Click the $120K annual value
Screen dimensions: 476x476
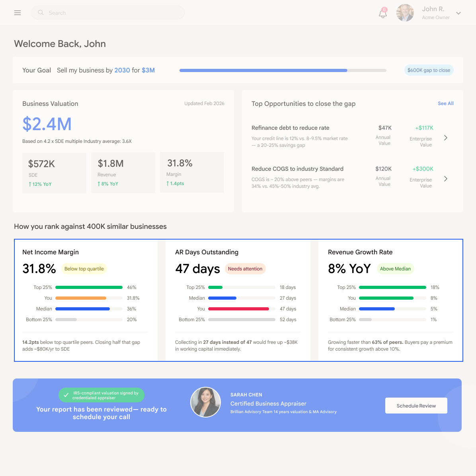point(383,169)
